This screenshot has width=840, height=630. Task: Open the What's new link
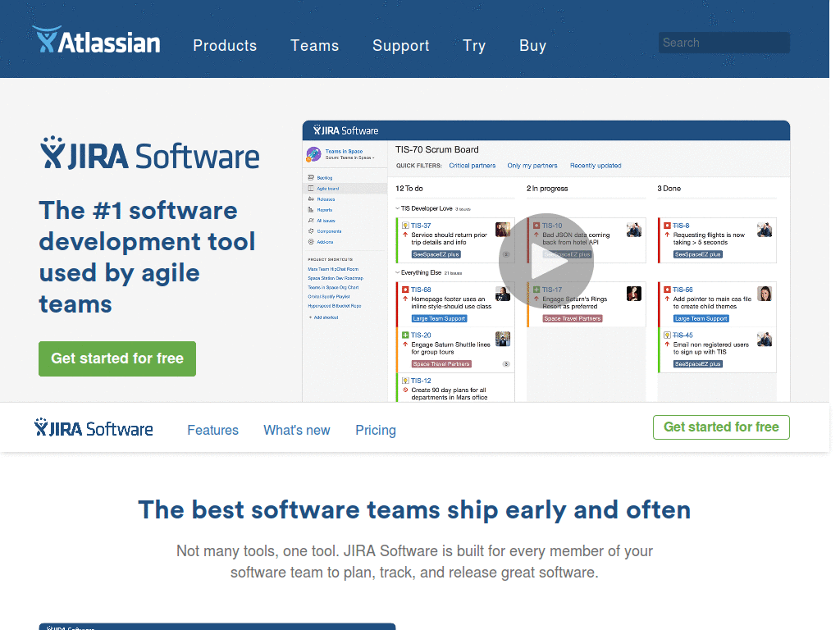[x=297, y=430]
